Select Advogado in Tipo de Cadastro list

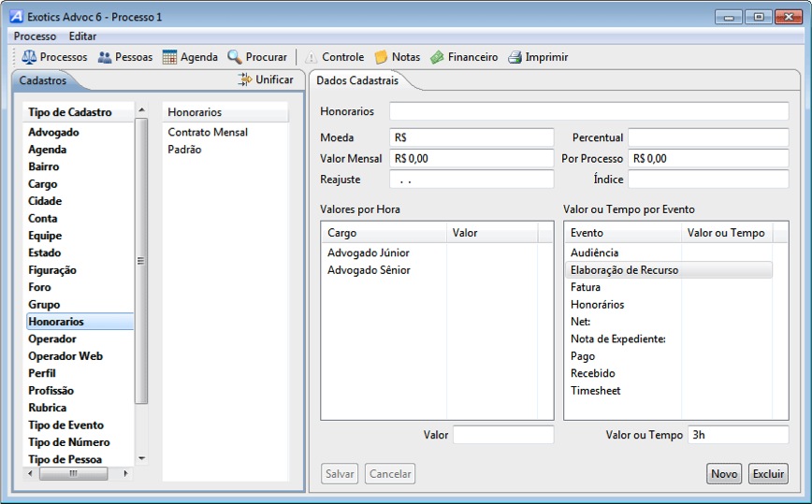pos(53,133)
